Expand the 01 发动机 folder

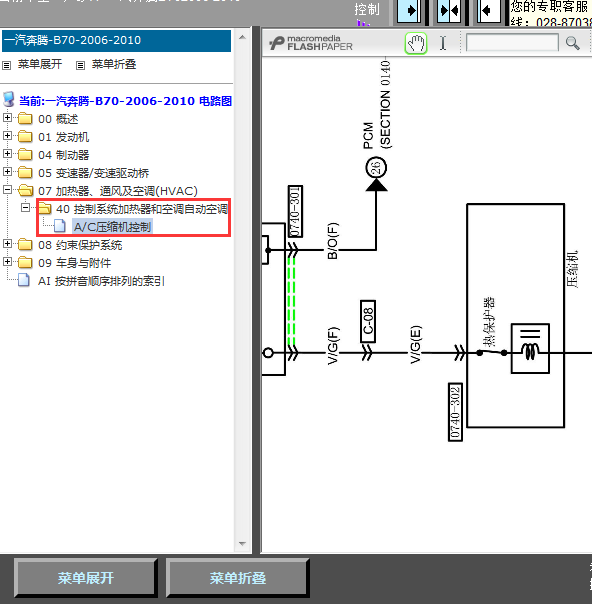(7, 136)
